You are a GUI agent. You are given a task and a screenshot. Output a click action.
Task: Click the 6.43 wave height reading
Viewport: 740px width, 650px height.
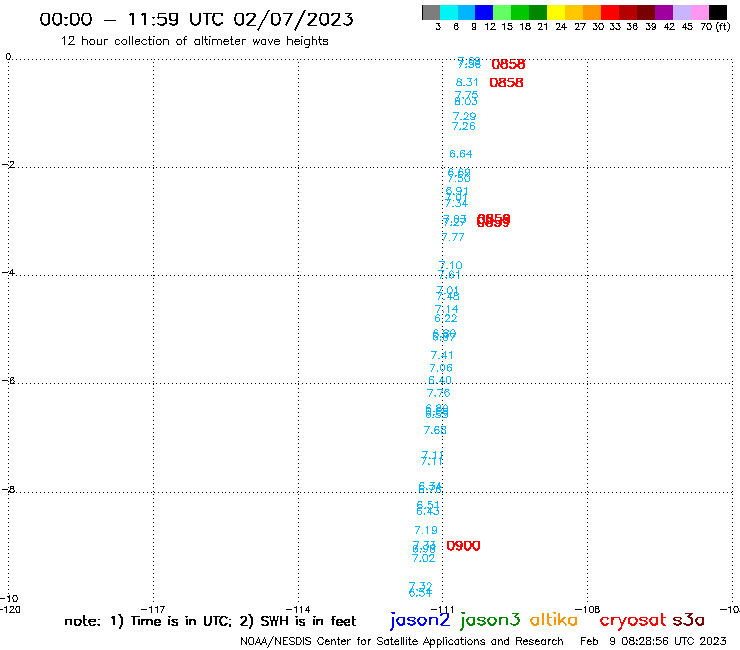tap(428, 512)
